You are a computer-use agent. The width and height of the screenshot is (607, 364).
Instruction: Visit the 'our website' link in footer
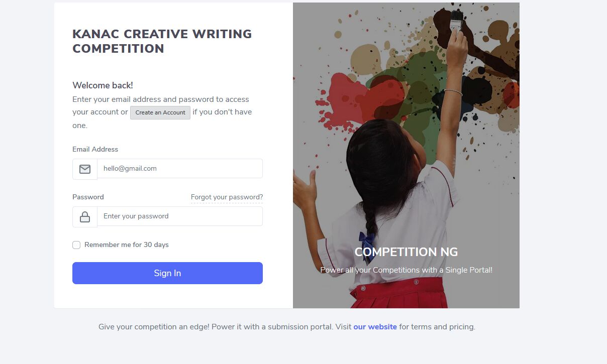tap(375, 327)
